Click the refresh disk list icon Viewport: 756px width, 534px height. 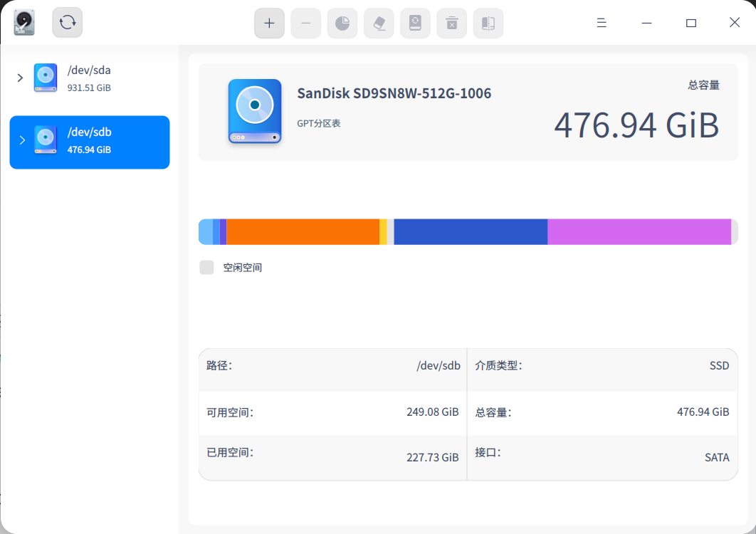click(66, 22)
